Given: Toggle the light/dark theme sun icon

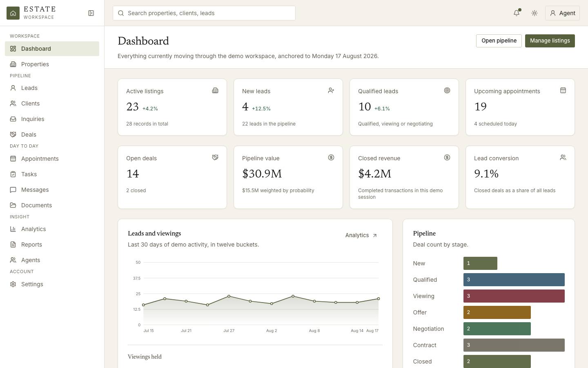Looking at the screenshot, I should coord(535,13).
